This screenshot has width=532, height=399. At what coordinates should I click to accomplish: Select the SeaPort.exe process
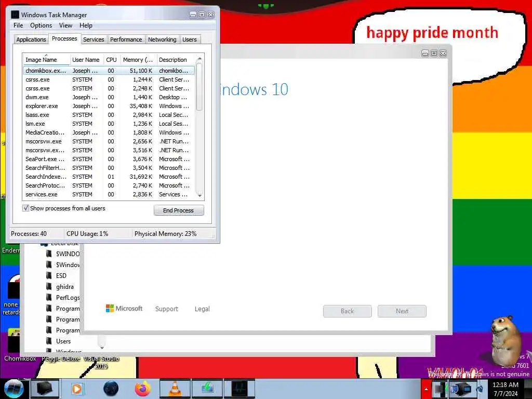point(109,159)
